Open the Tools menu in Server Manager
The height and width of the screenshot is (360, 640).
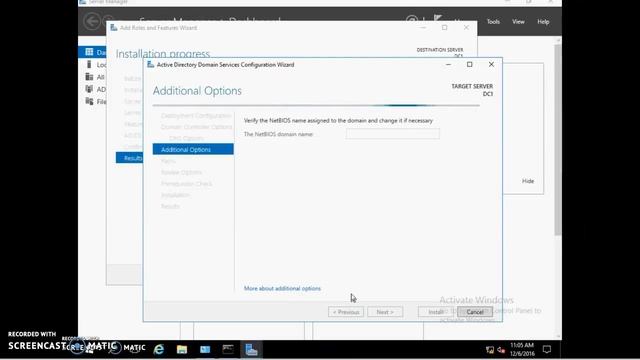point(493,22)
